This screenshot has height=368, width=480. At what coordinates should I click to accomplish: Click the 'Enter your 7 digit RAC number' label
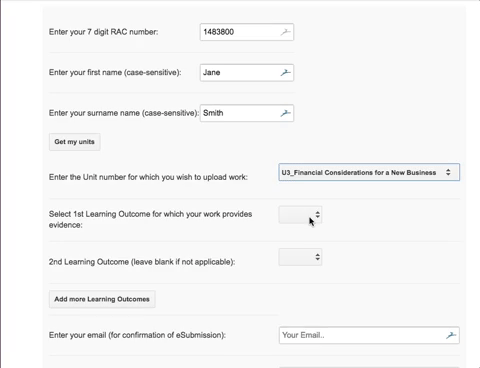click(x=103, y=32)
